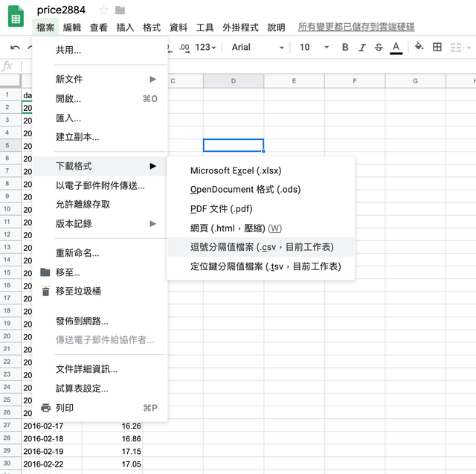476x474 pixels.
Task: Open the 資料 menu
Action: (x=178, y=28)
